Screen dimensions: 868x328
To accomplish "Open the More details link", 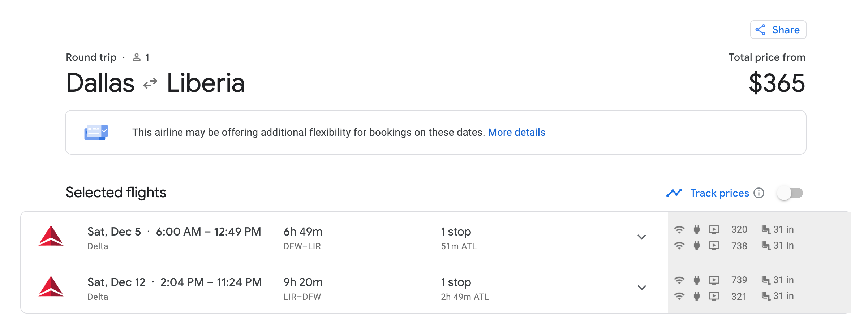I will (x=516, y=132).
